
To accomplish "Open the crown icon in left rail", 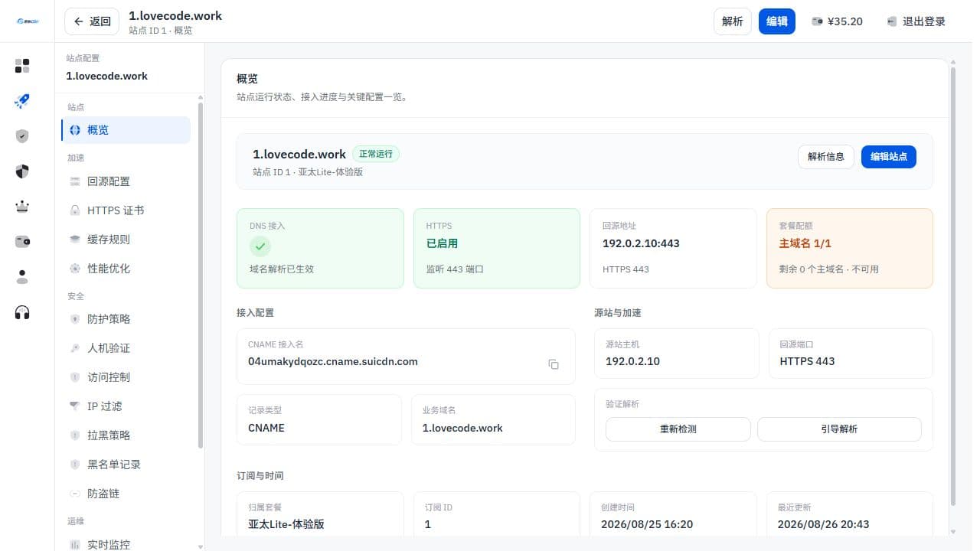I will point(22,207).
